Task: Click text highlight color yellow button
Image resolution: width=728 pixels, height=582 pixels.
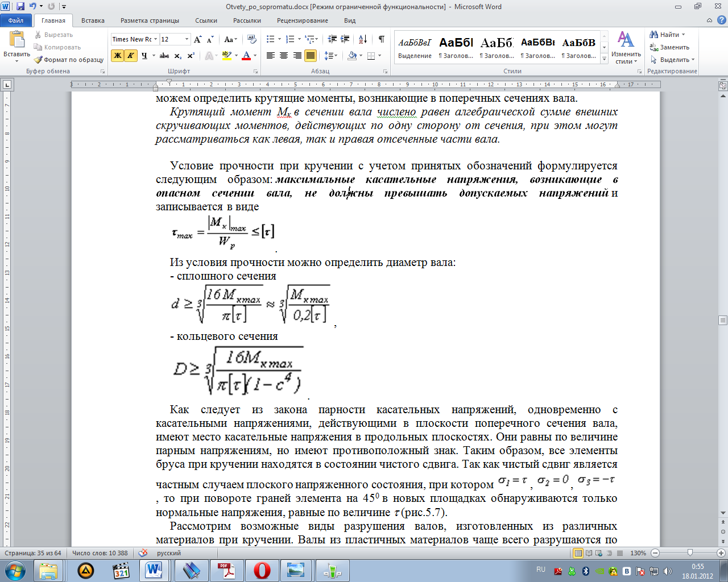Action: pyautogui.click(x=226, y=56)
